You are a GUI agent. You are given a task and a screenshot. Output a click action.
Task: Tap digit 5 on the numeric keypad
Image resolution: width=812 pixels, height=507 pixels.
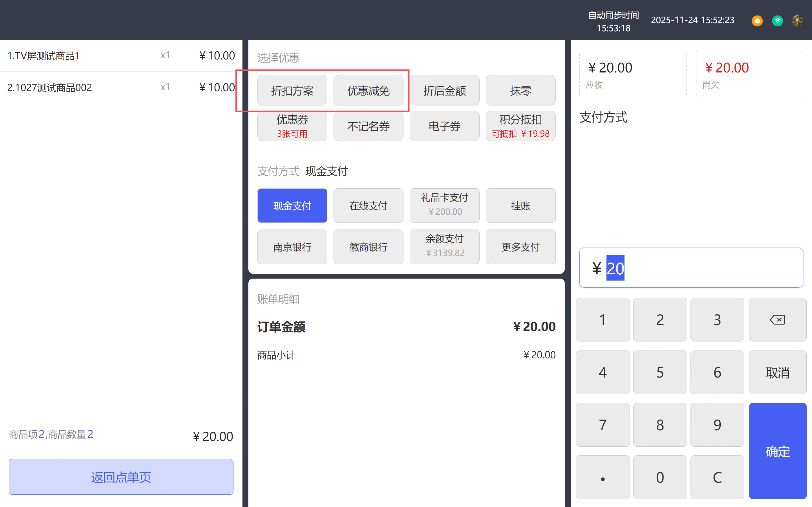659,372
